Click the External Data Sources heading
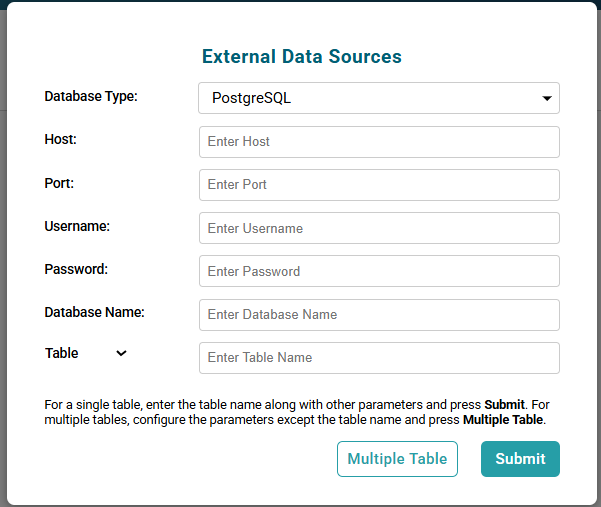 coord(302,57)
